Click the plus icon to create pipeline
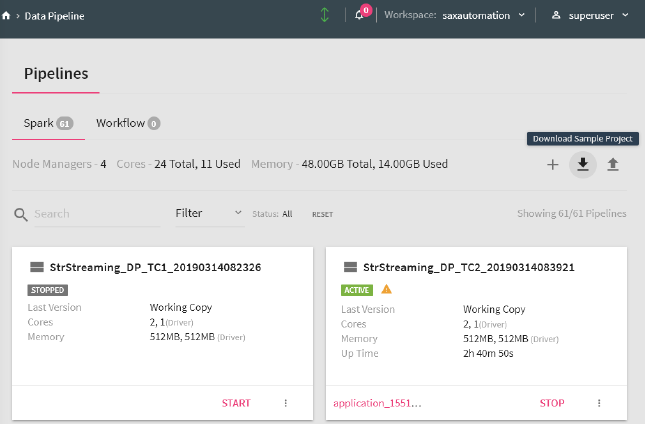The width and height of the screenshot is (657, 424). pyautogui.click(x=552, y=165)
